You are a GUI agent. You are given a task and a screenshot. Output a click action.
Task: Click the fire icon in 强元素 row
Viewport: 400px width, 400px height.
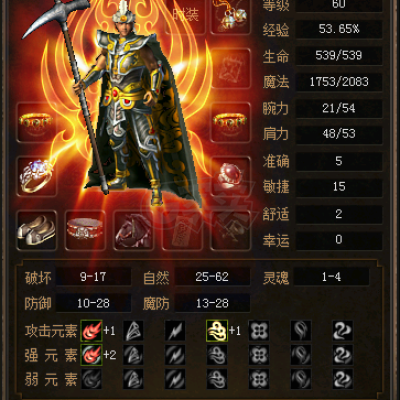91,355
